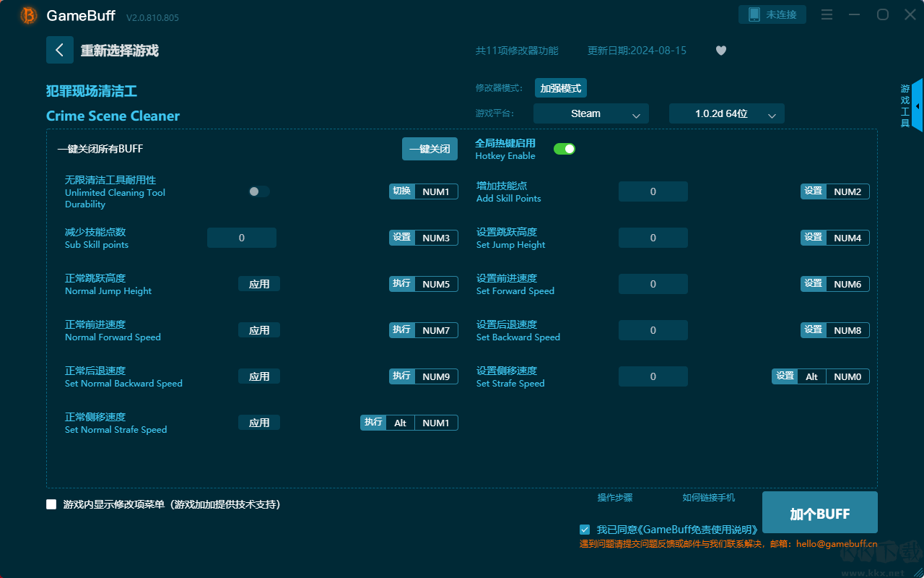Toggle Unlimited Cleaning Tool Durability switch
Screen dimensions: 924x578
click(259, 191)
